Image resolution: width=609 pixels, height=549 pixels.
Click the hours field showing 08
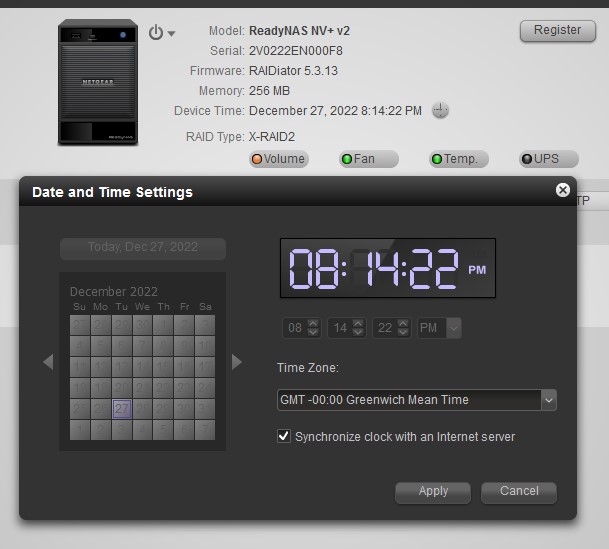tap(295, 328)
